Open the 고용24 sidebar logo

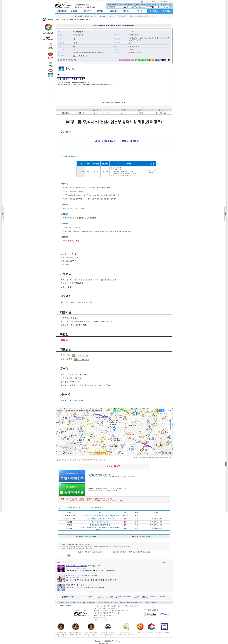[48, 19]
